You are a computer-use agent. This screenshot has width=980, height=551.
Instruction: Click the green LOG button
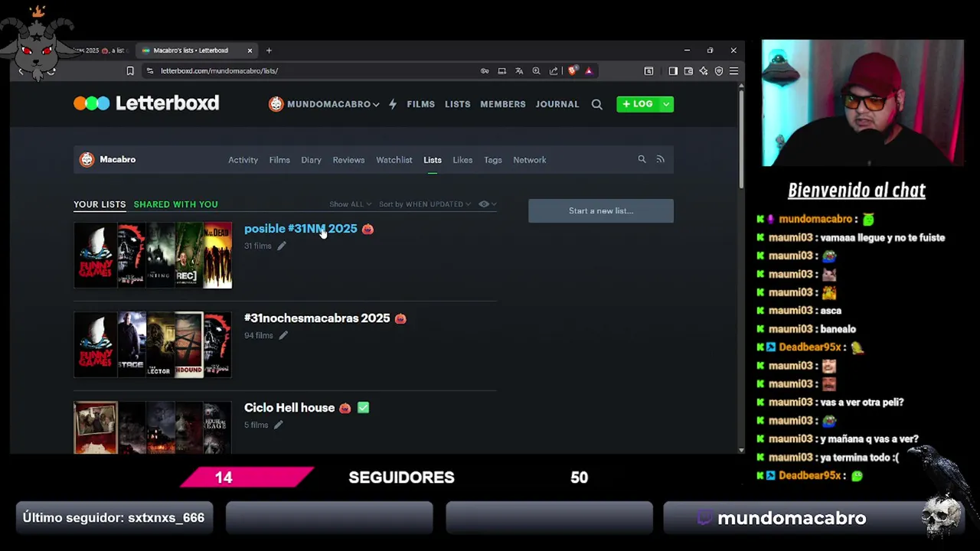638,104
